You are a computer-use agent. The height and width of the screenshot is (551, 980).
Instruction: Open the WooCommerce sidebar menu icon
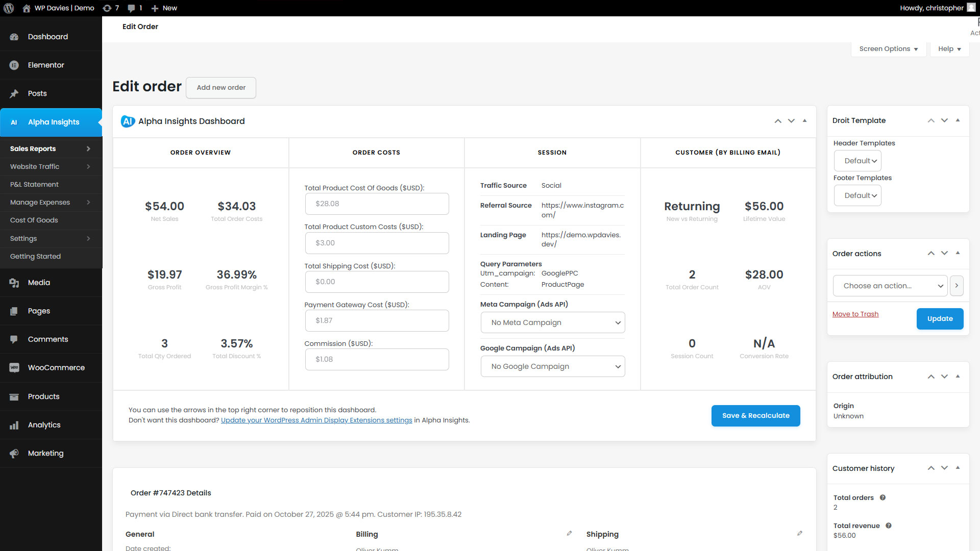[x=14, y=368]
